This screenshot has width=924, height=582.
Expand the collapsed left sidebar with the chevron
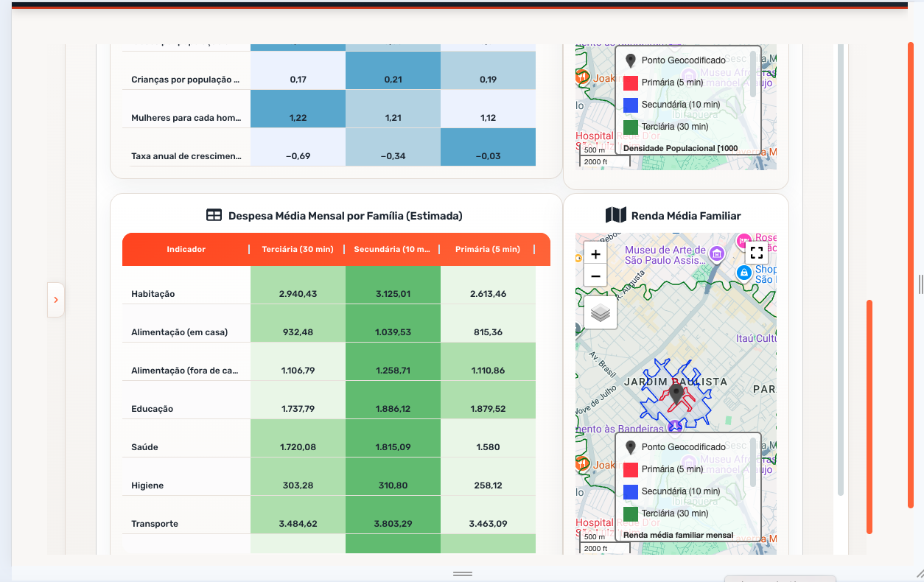coord(56,300)
